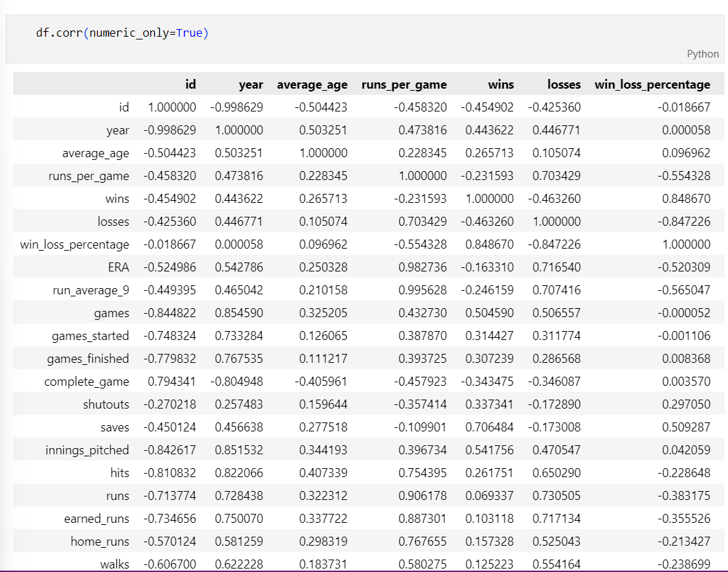Click the value 0.906178 in the runs row
Image resolution: width=728 pixels, height=572 pixels.
click(x=423, y=495)
